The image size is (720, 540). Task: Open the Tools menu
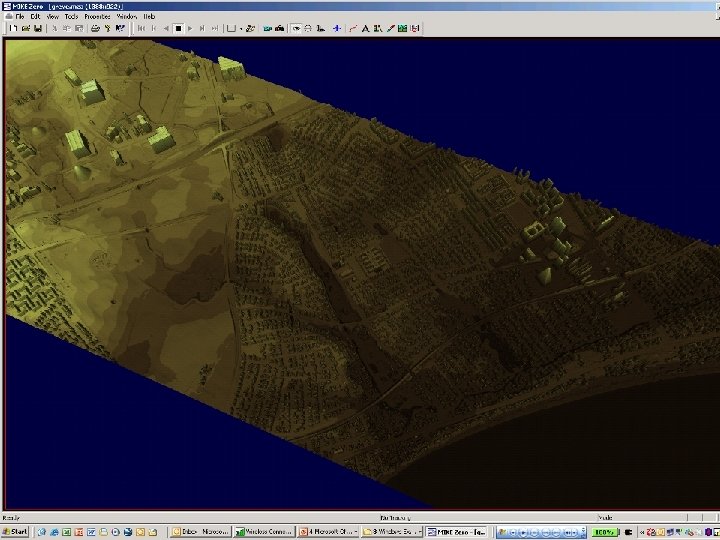(x=71, y=17)
